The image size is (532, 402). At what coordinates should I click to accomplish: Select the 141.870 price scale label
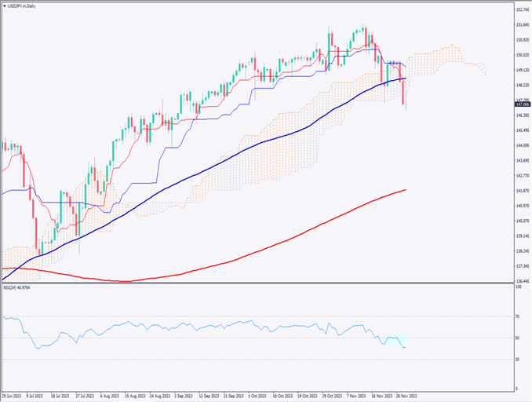[x=520, y=191]
